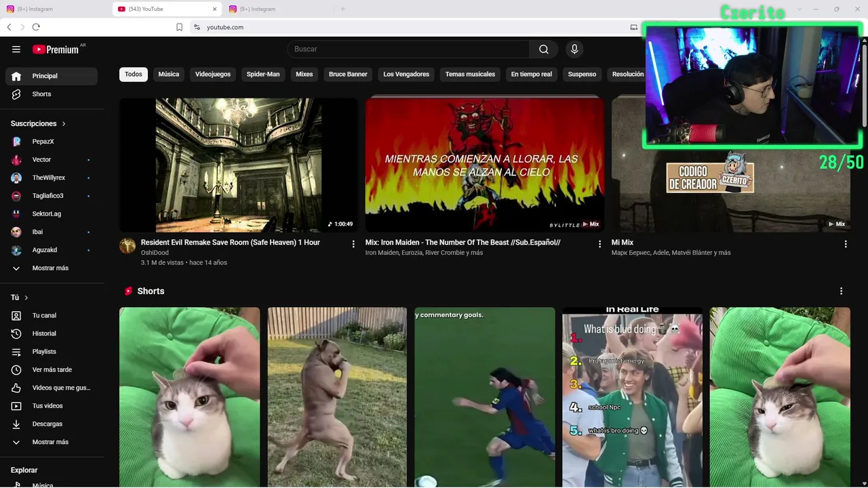Screen dimensions: 868x488
Task: Select the Temas musicales chip
Action: [x=470, y=75]
